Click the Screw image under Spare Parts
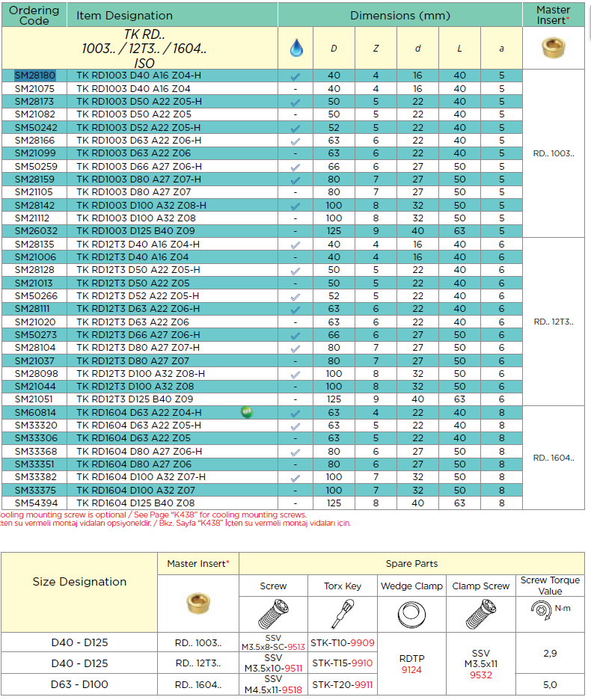Viewport: 591px width, 700px height. coord(272,614)
